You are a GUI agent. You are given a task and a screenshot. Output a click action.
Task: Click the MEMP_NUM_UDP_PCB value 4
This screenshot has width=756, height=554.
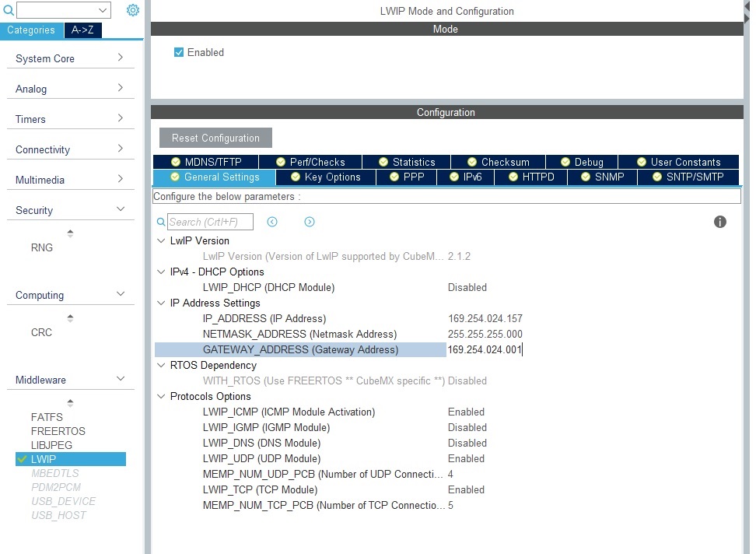(450, 474)
